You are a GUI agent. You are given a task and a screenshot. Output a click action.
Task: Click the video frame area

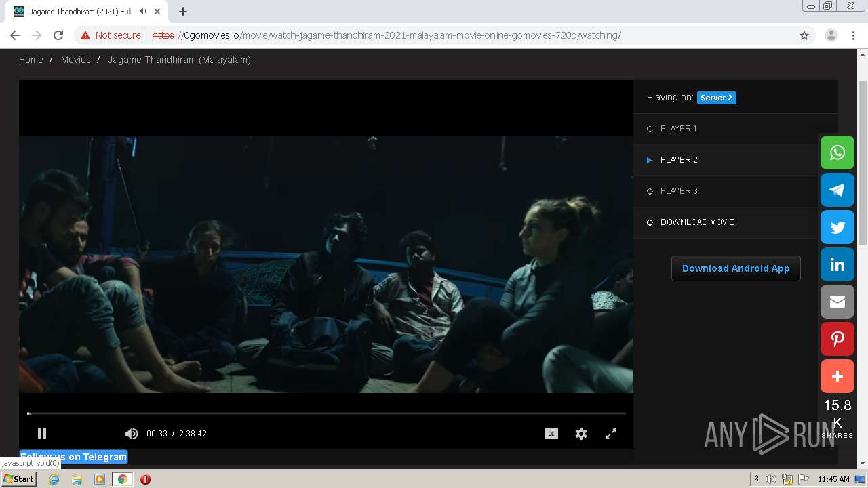[326, 264]
